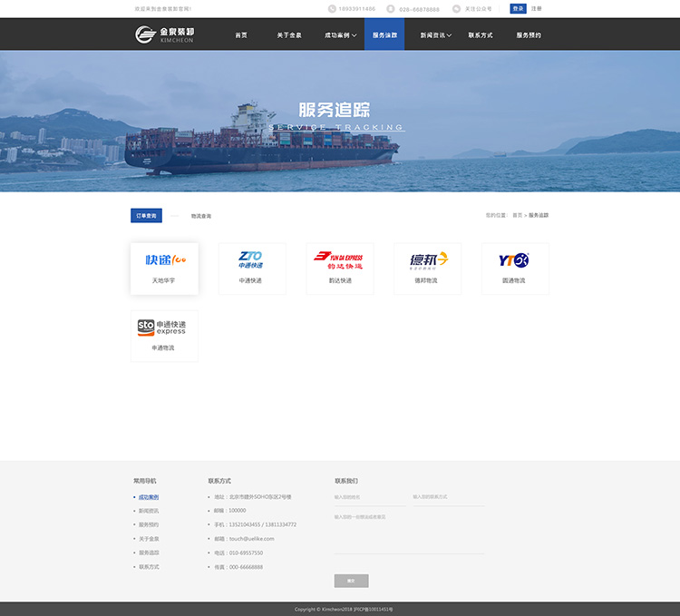
Task: Submit the contact form with 提交 button
Action: coord(351,581)
